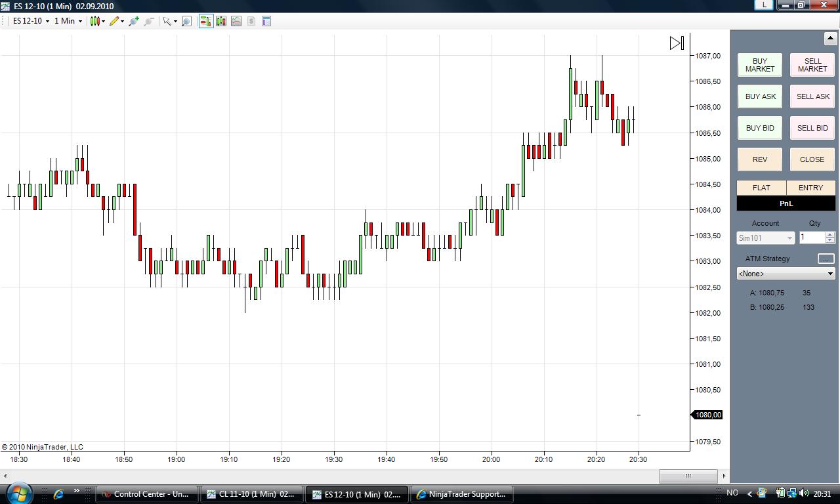Click the zoom frame magnifier icon
The height and width of the screenshot is (504, 840).
tap(186, 21)
